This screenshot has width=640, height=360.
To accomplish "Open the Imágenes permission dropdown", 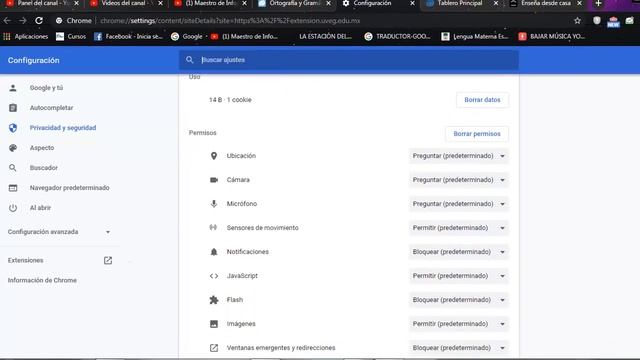I will click(x=458, y=324).
